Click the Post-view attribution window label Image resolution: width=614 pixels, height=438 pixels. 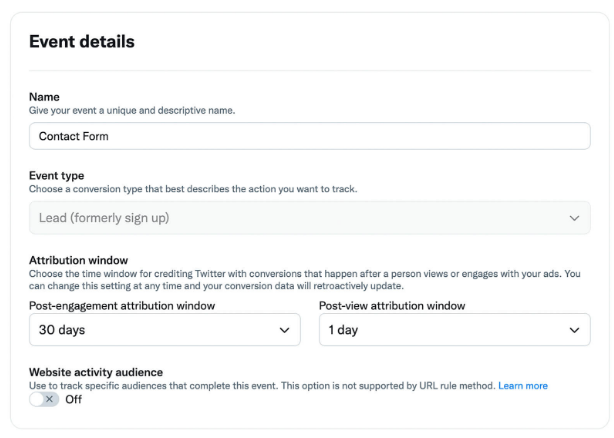click(x=392, y=305)
